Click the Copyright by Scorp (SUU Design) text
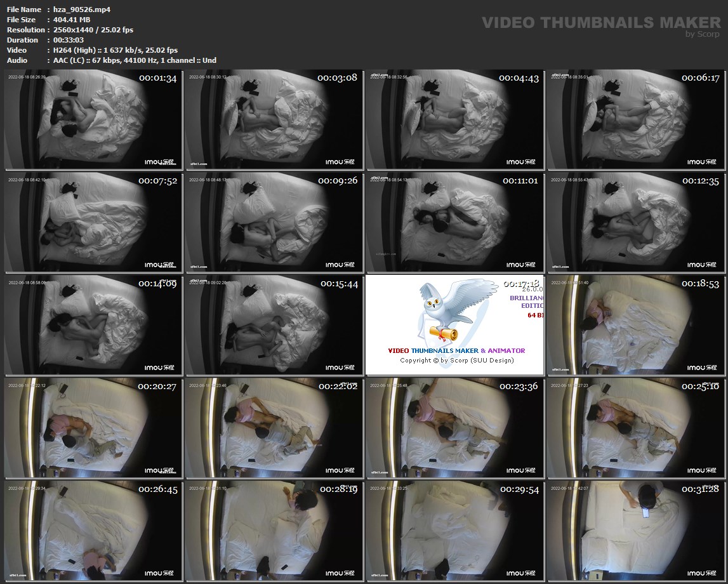The image size is (728, 584). [457, 361]
